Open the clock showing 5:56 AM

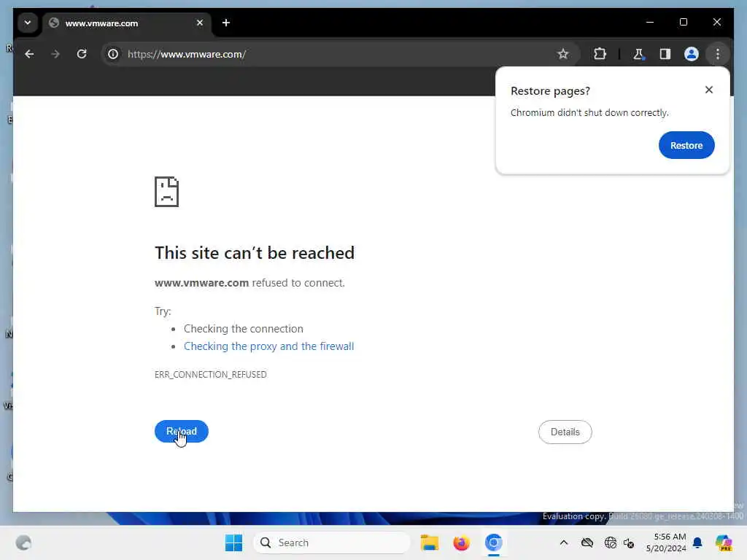(666, 542)
